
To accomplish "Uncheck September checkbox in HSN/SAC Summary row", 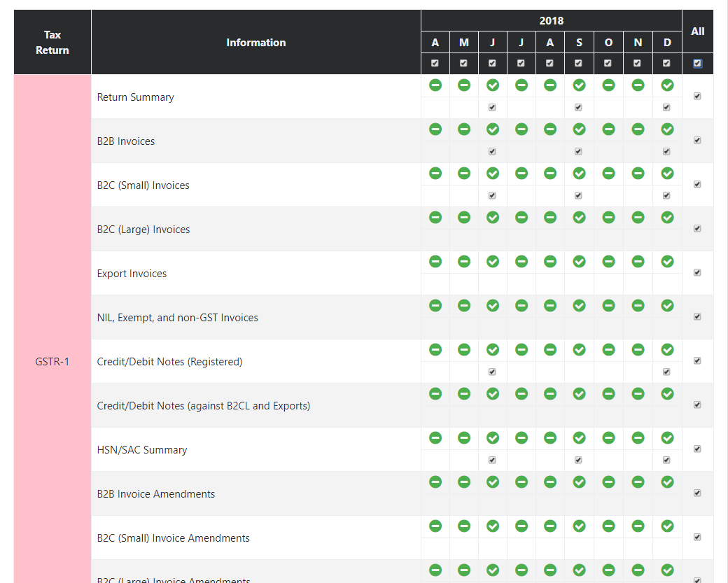I will tap(578, 461).
